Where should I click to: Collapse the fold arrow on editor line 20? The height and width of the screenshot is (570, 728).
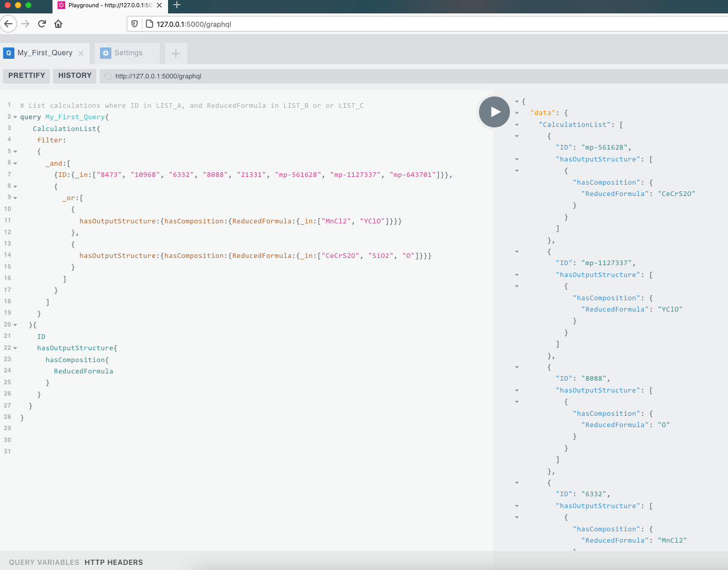pos(15,325)
